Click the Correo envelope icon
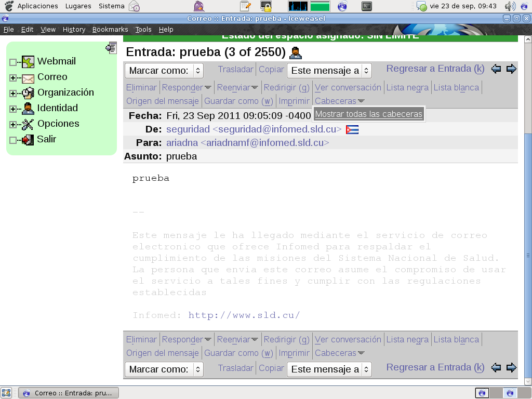Viewport: 532px width, 399px height. coord(28,78)
